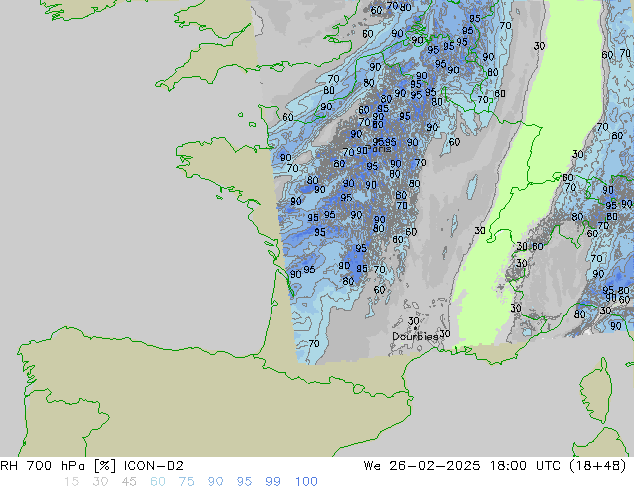This screenshot has height=490, width=634.
Task: Click the light blue legend value 60 in the scale
Action: pyautogui.click(x=158, y=482)
